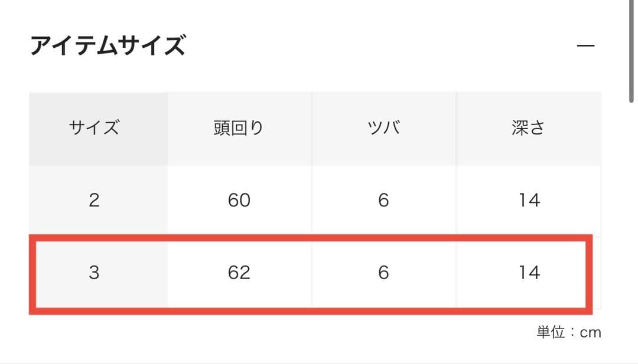Viewport: 638px width, 364px height.
Task: Click head circumference value 60
Action: 239,201
